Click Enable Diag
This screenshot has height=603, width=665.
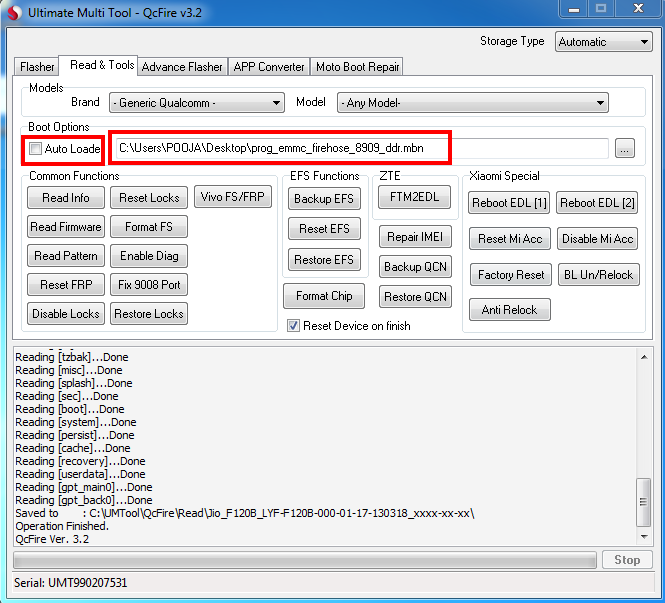[149, 256]
